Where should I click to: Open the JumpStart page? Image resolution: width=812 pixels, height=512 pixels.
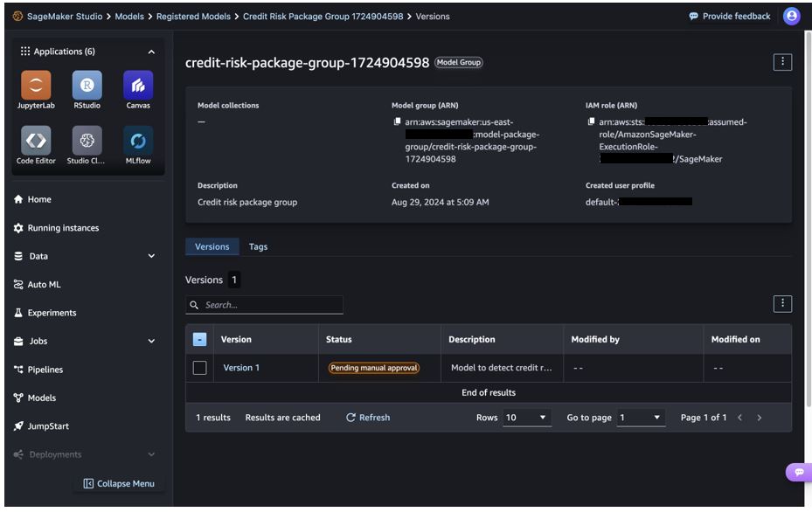point(48,426)
